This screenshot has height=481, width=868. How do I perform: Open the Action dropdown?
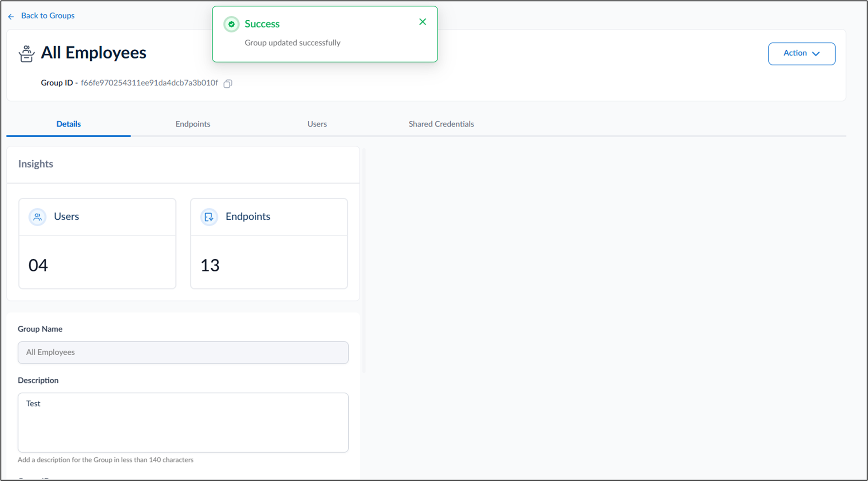click(802, 54)
